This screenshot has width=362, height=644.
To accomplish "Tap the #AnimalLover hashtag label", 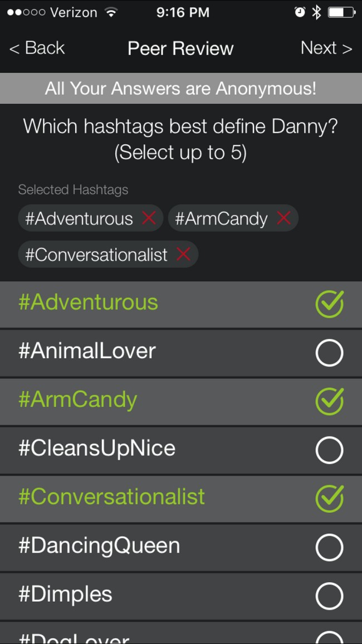I will (87, 351).
